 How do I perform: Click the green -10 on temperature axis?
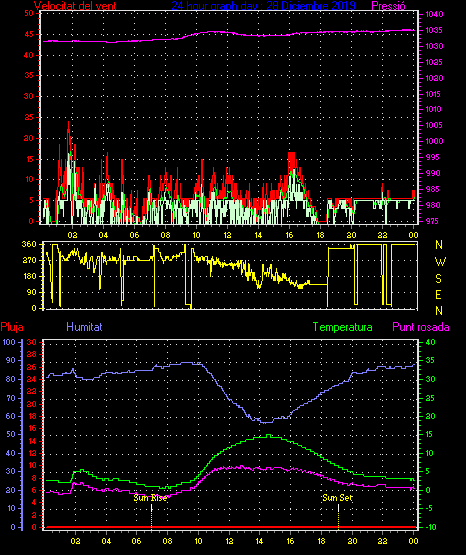pos(431,527)
